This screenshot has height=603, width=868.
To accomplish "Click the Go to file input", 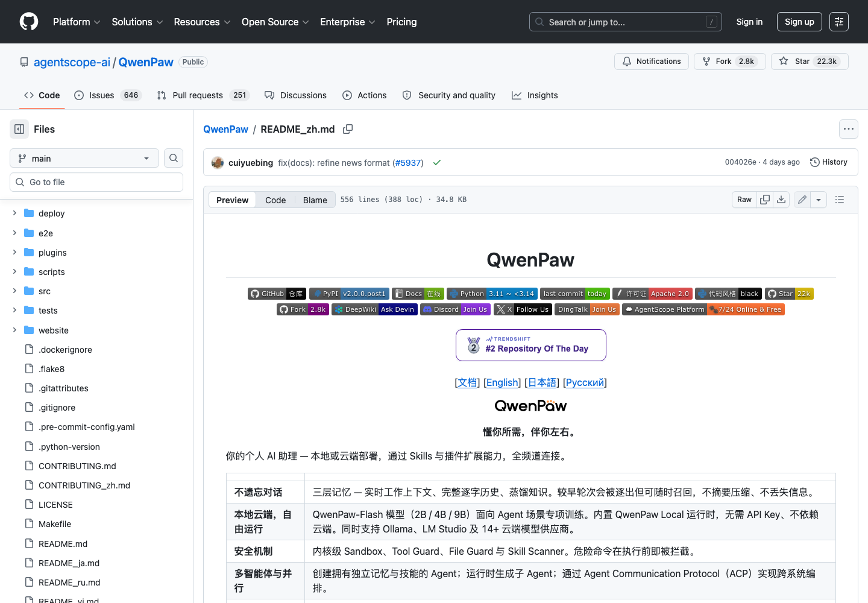I will [96, 182].
